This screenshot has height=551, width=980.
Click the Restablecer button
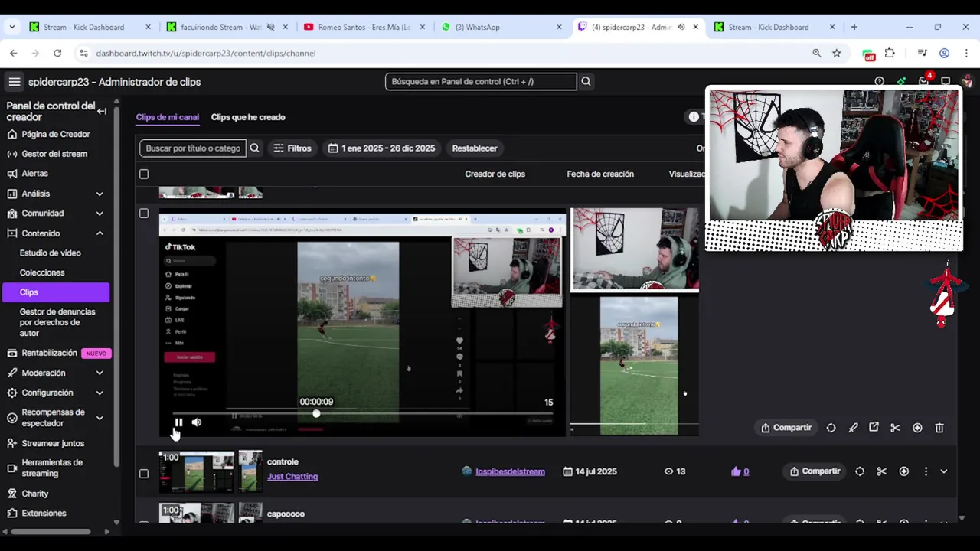click(475, 148)
